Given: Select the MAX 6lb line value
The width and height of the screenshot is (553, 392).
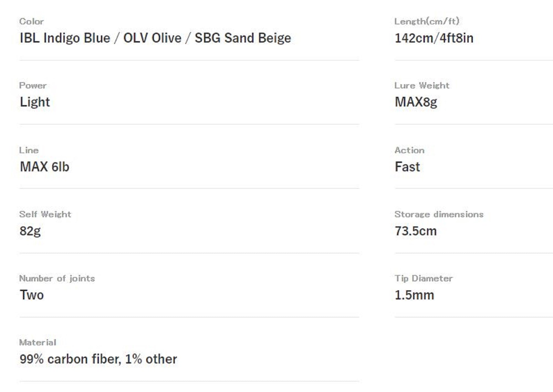Looking at the screenshot, I should coord(45,167).
